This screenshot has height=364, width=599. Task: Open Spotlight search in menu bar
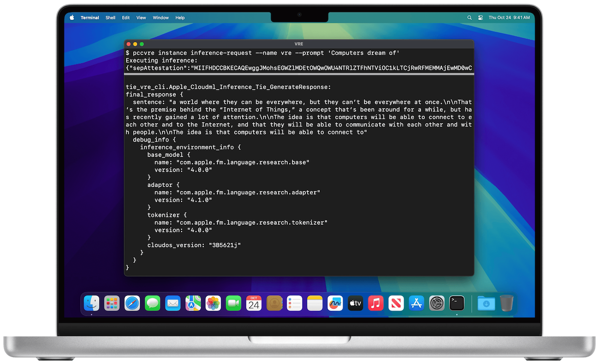point(469,17)
